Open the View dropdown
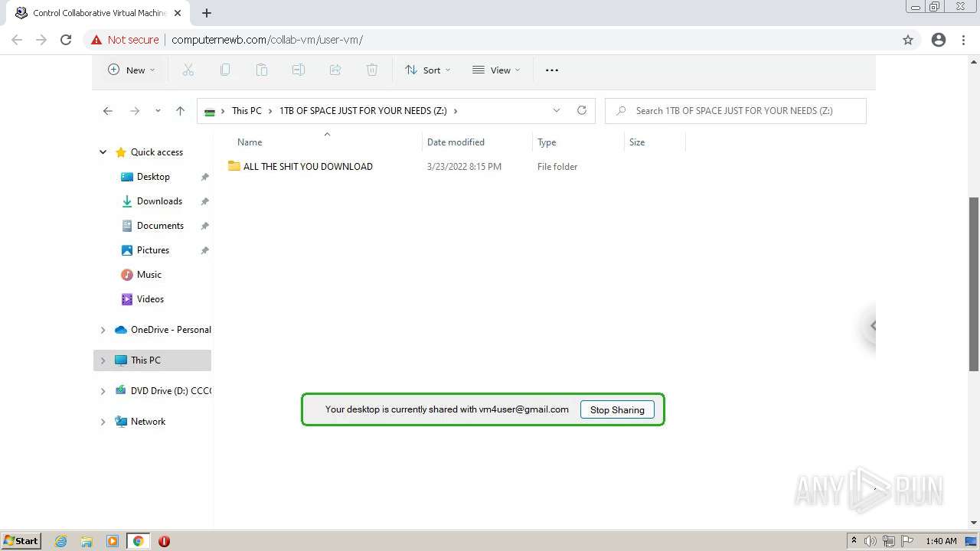980x551 pixels. [496, 70]
